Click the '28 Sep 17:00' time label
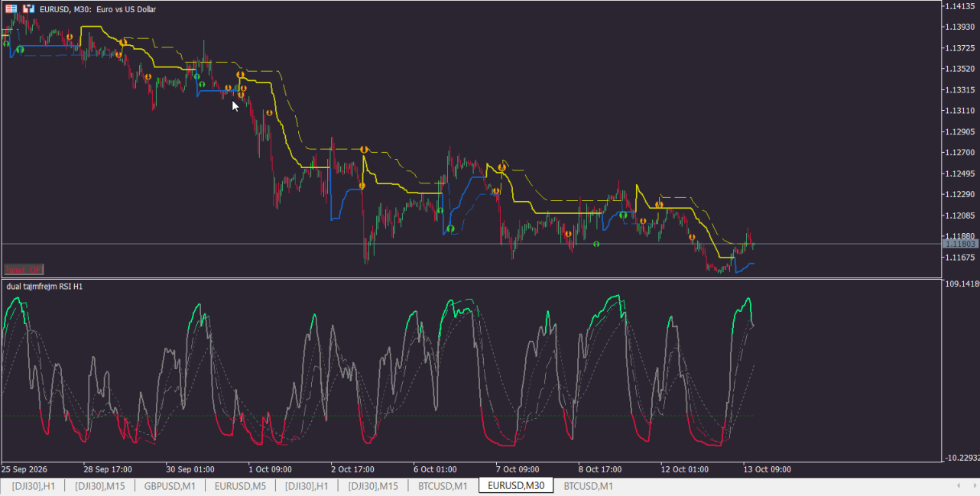Screen dimensions: 980x496 109,469
